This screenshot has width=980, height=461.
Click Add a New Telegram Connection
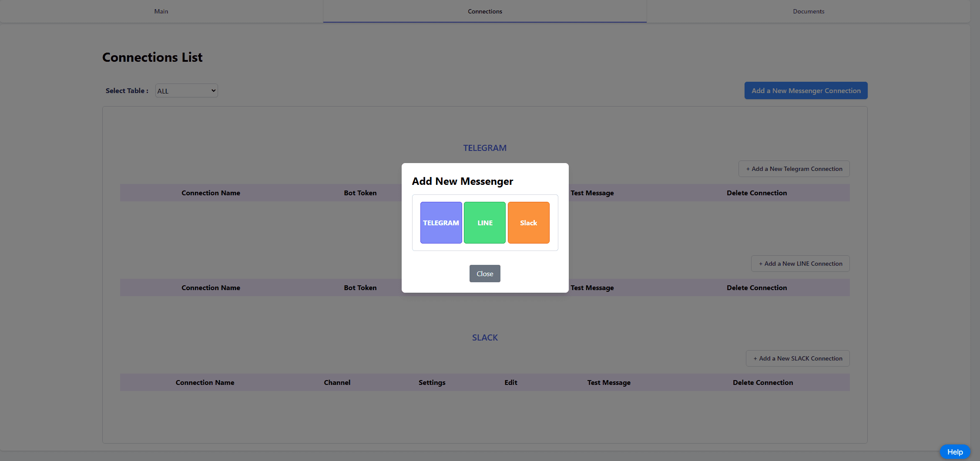[x=794, y=169]
